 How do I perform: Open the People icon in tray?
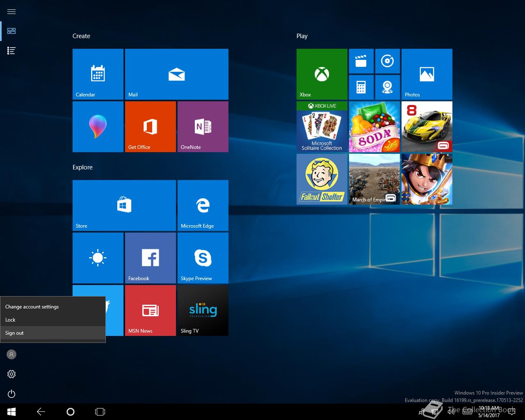pos(421,412)
